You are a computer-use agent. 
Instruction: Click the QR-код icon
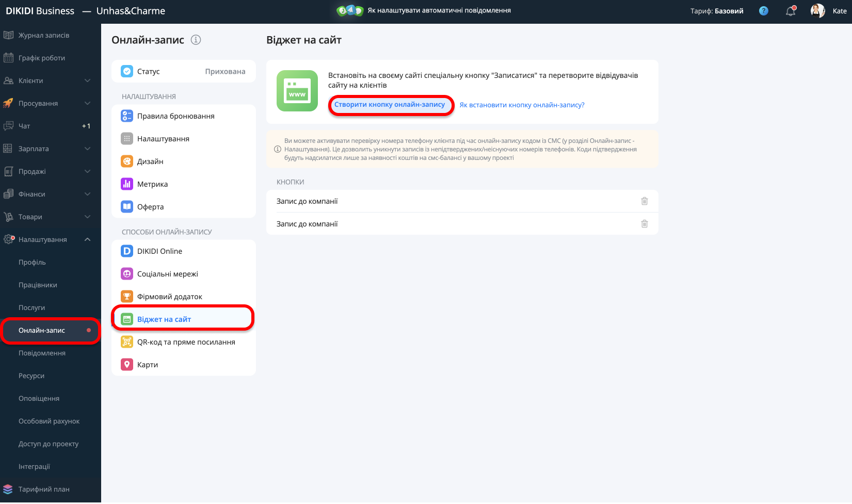tap(127, 342)
